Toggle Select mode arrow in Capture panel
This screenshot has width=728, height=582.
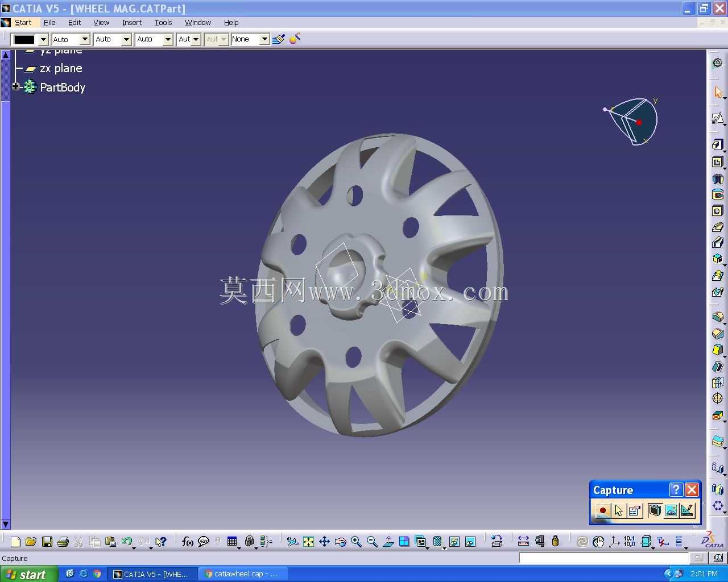tap(618, 510)
